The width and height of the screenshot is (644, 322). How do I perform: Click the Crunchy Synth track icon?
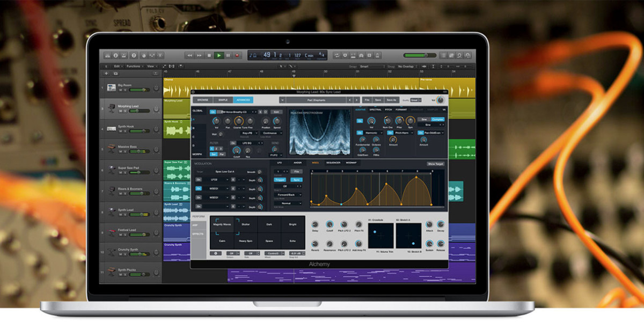coord(112,252)
